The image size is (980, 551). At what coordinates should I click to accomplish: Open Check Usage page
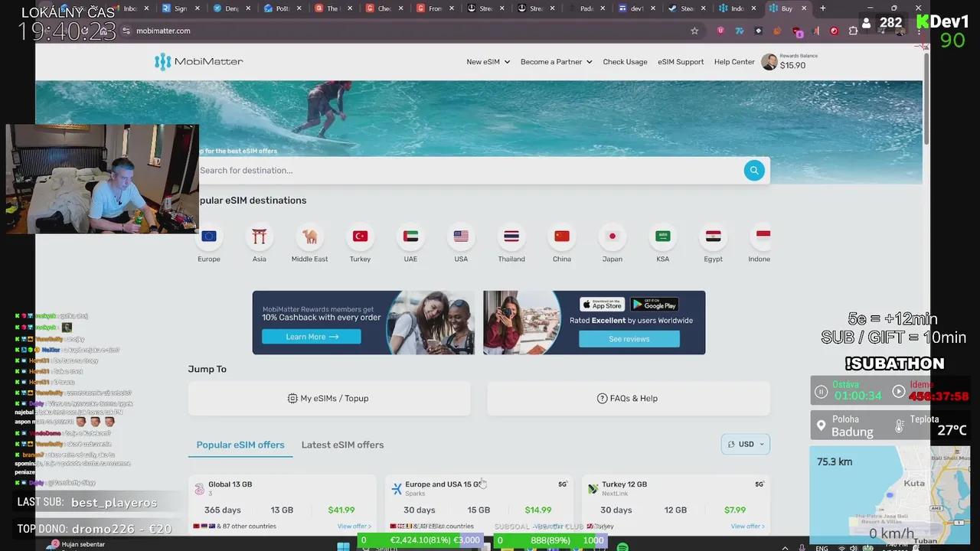[625, 62]
